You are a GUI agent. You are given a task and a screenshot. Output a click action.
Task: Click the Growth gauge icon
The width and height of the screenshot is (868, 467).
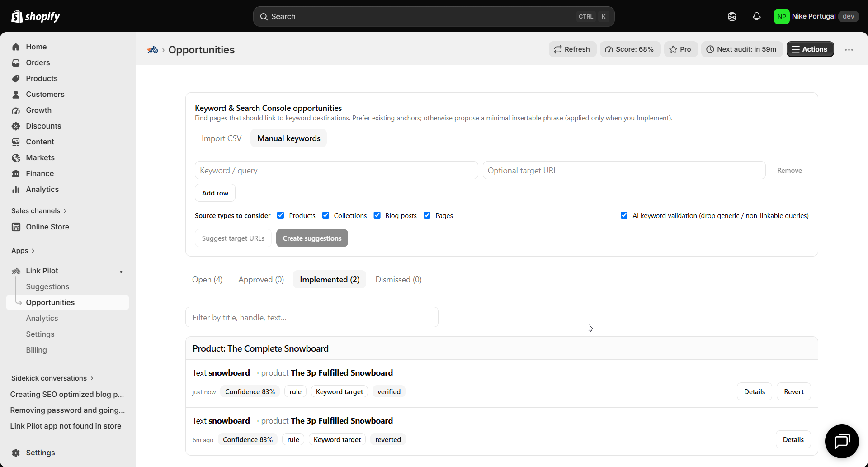click(x=16, y=110)
